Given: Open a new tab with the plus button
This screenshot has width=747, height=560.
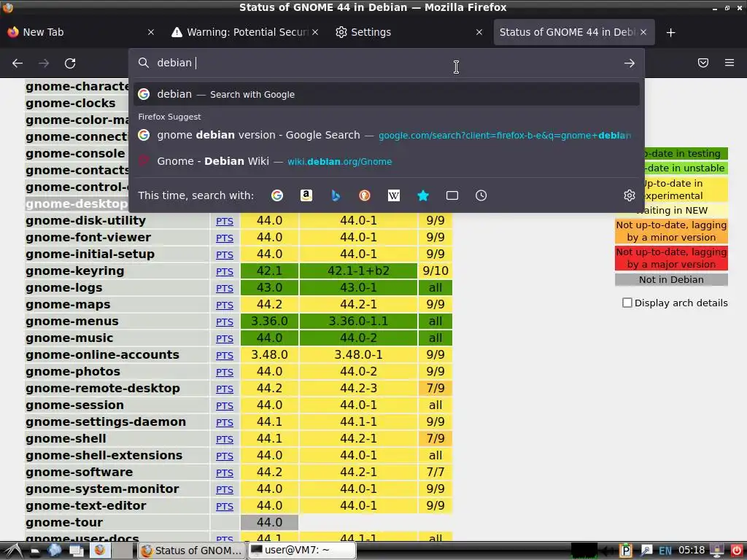Looking at the screenshot, I should 671,32.
